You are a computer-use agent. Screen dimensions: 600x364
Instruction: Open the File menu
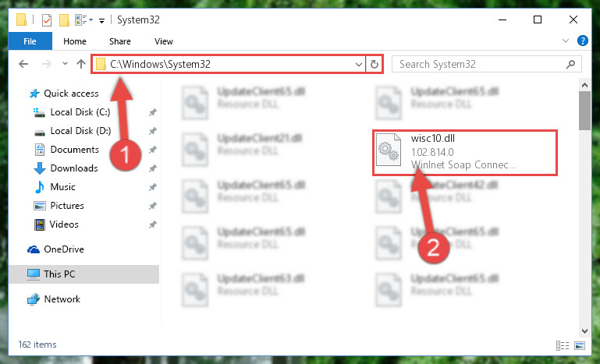[30, 41]
